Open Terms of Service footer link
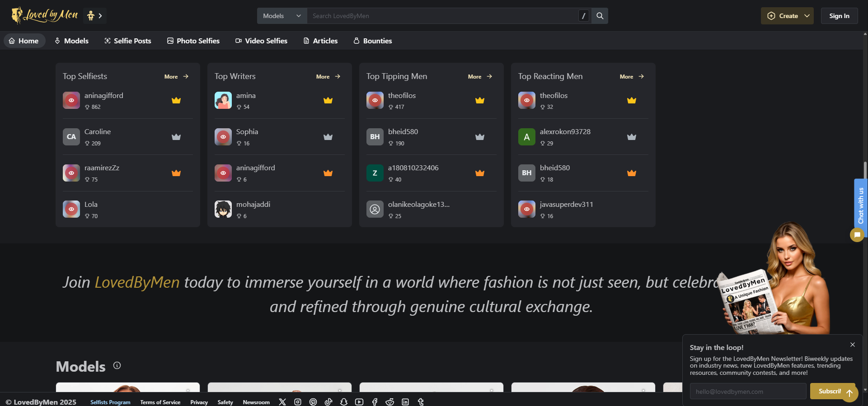This screenshot has width=868, height=406. coord(160,402)
